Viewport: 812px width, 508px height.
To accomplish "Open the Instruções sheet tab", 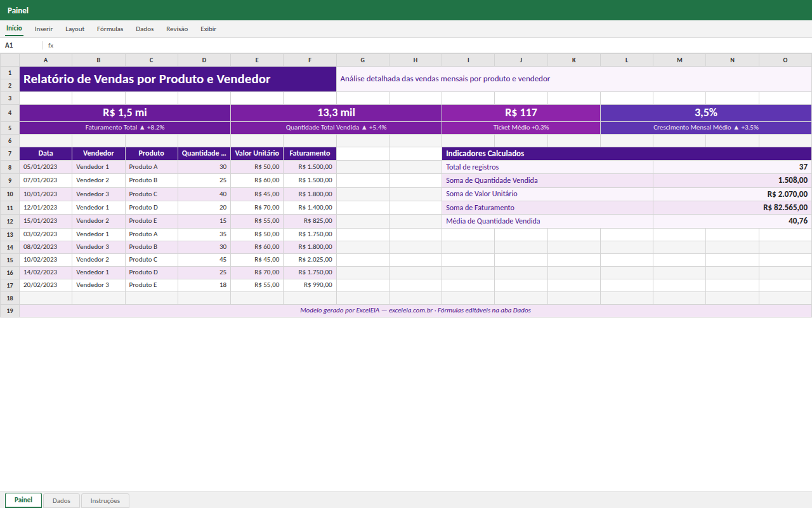I will [105, 500].
